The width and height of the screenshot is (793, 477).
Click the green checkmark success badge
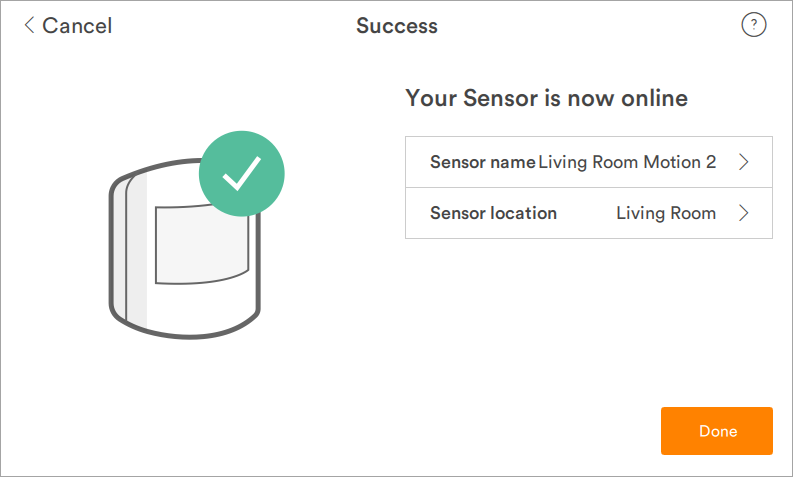coord(242,175)
